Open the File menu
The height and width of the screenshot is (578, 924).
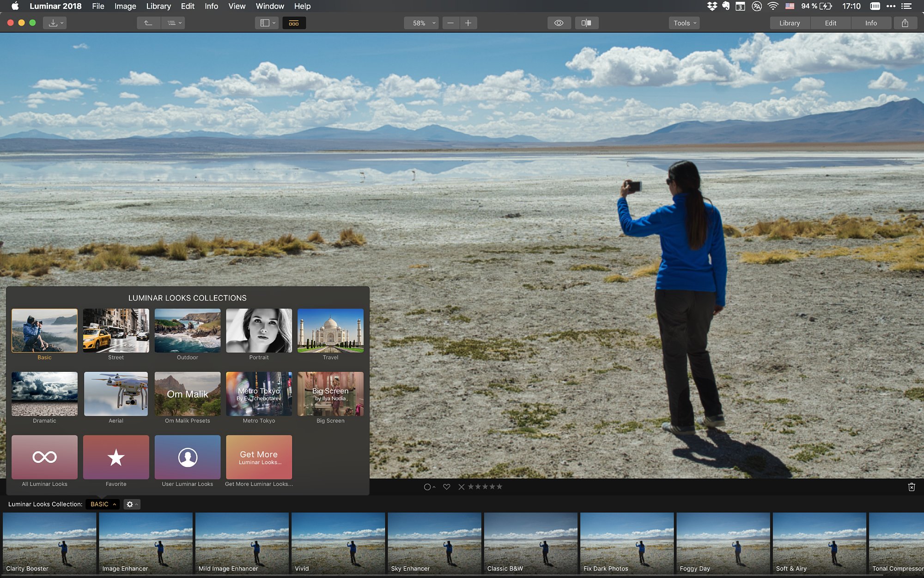tap(98, 6)
